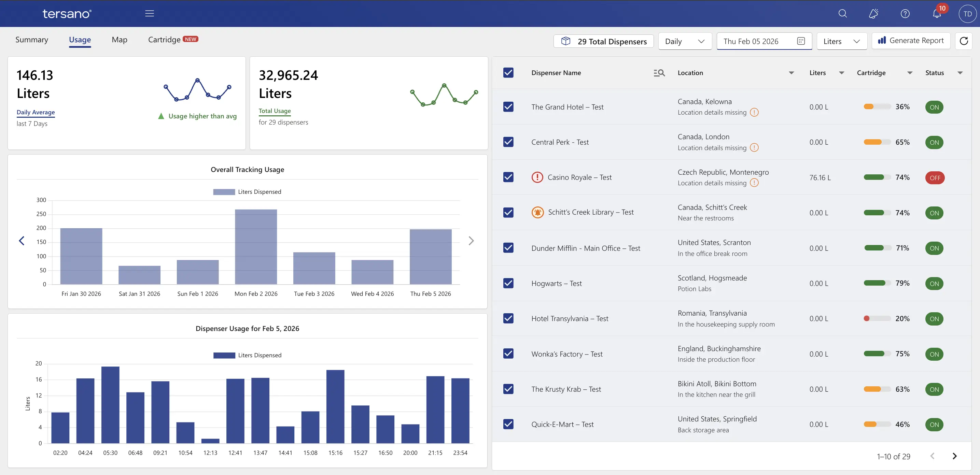Open the Thu Feb 05 2026 date field
Viewport: 980px width, 475px height.
(764, 41)
